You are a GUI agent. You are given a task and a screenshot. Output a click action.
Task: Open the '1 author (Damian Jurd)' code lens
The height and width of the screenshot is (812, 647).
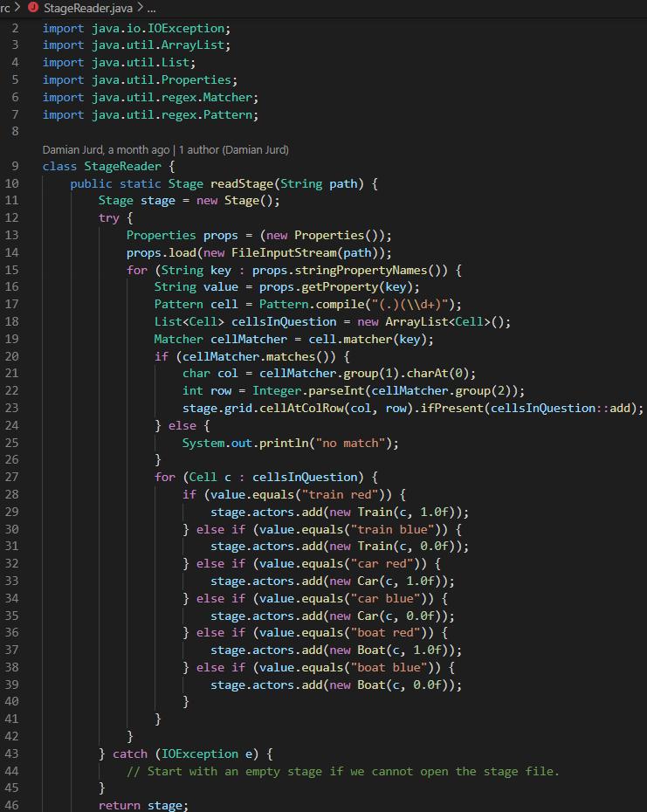[x=234, y=150]
